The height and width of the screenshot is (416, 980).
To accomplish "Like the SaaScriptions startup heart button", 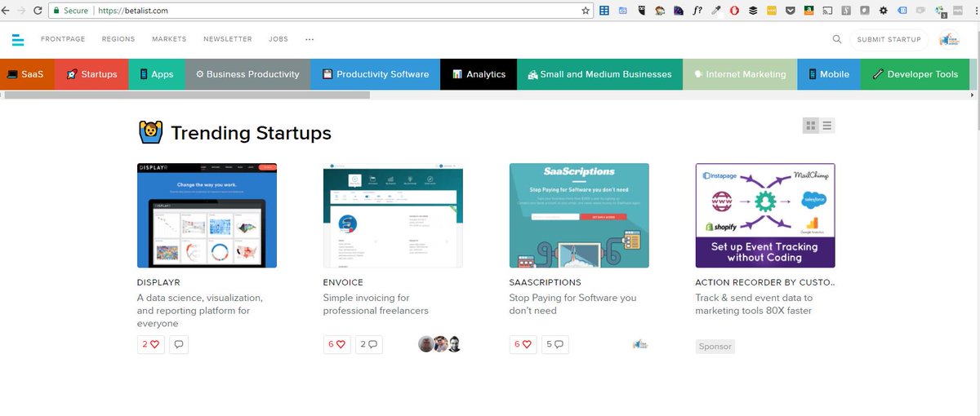I will coord(523,344).
